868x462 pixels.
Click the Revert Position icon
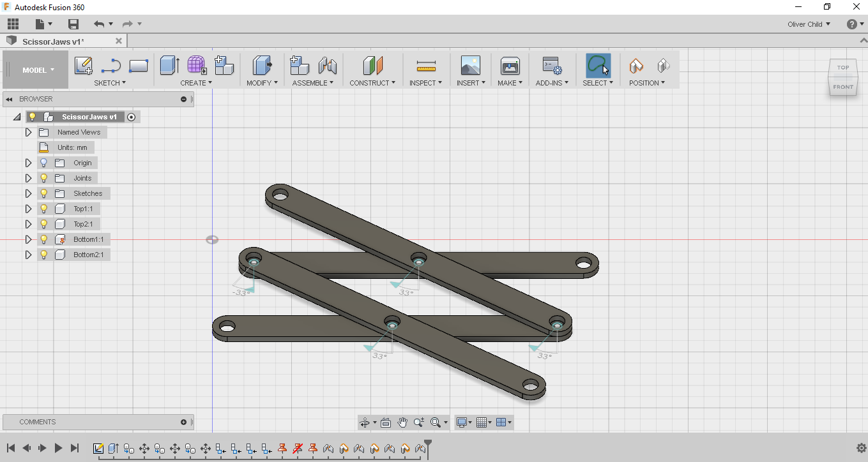coord(663,65)
